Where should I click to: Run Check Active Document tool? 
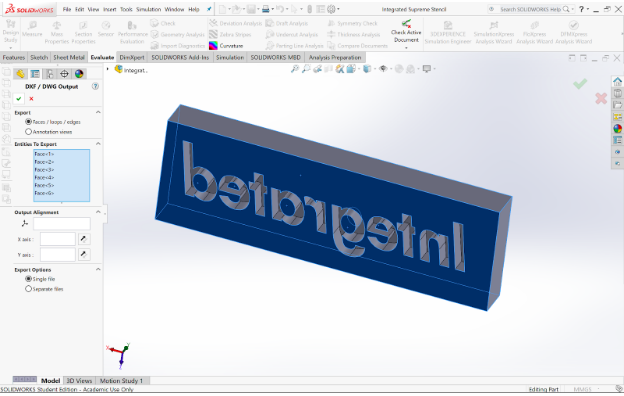pyautogui.click(x=406, y=32)
